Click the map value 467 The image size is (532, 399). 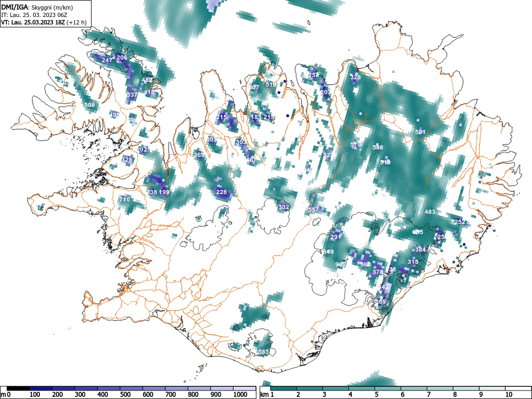click(x=251, y=160)
